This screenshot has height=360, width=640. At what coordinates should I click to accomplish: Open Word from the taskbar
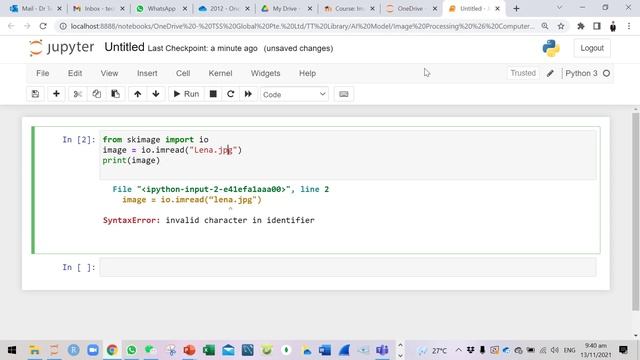[325, 350]
